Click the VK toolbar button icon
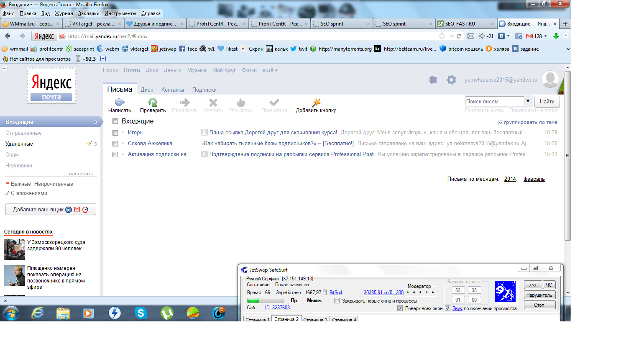Viewport: 644px width, 349px height. tap(501, 36)
